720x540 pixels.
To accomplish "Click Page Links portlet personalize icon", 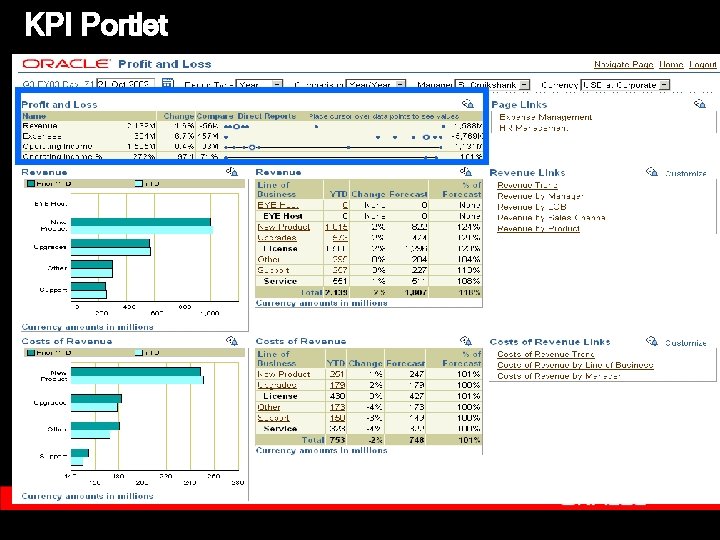I will pos(700,104).
